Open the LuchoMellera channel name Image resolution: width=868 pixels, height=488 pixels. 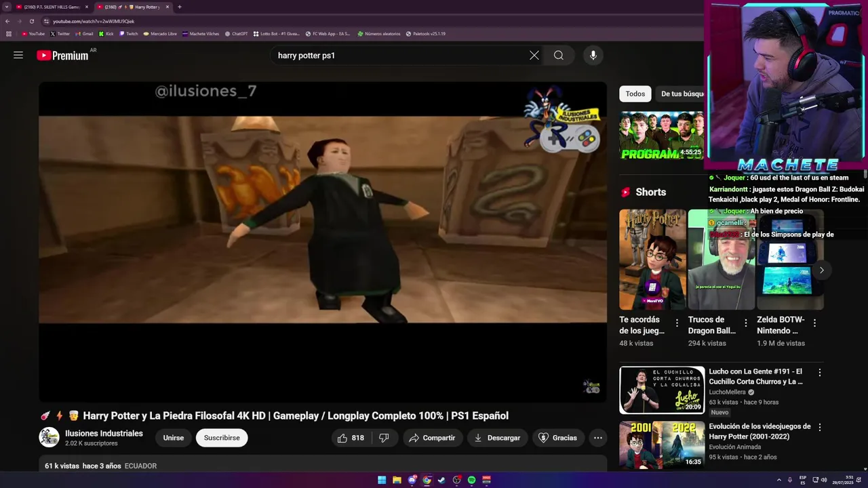tap(728, 392)
